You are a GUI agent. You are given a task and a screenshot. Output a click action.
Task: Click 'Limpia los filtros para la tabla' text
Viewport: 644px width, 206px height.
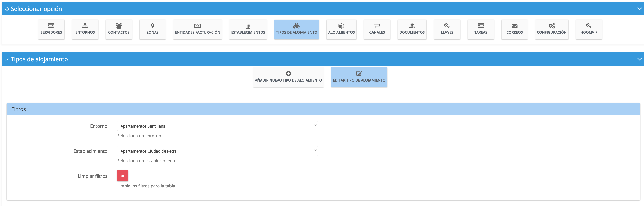pyautogui.click(x=146, y=186)
